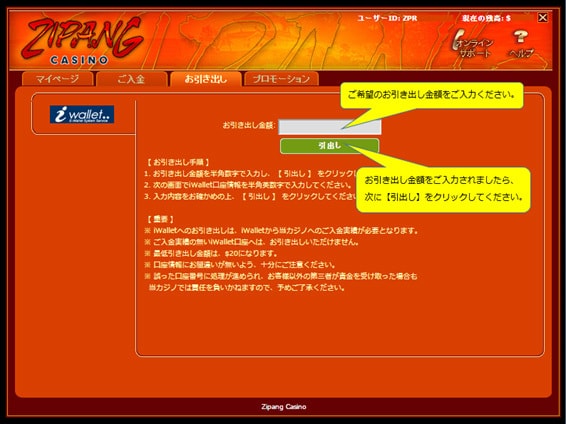This screenshot has height=424, width=566.
Task: Open the プロモーション tab
Action: [x=281, y=79]
